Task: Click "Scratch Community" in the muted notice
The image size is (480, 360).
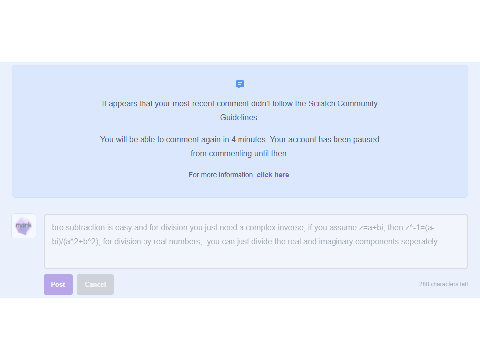Action: tap(343, 104)
